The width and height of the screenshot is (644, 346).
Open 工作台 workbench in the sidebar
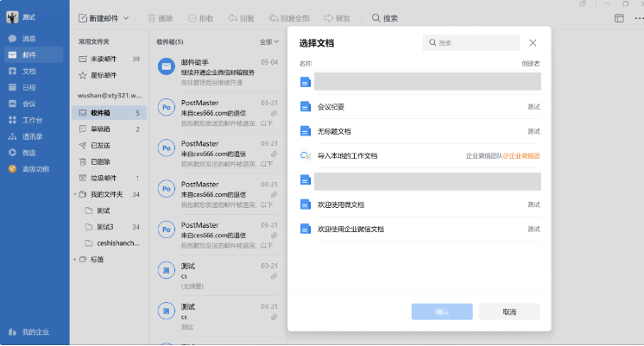tap(12, 120)
